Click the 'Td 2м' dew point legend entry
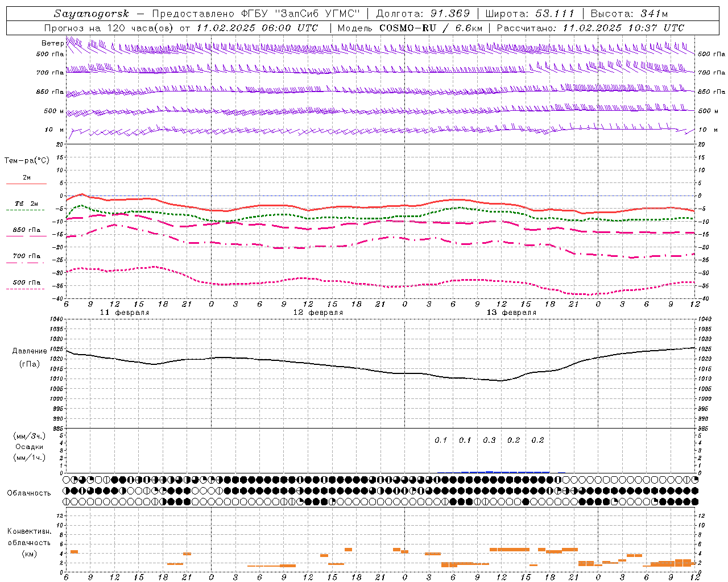 tap(27, 203)
